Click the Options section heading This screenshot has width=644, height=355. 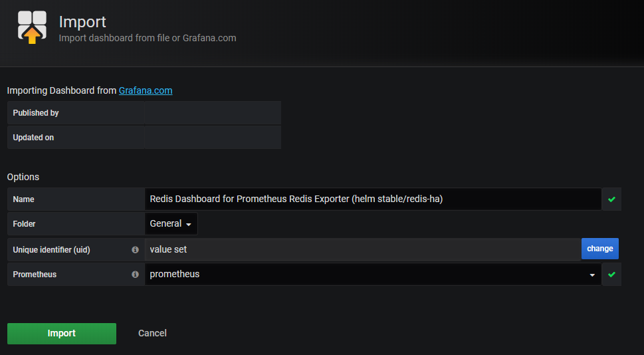[x=23, y=177]
